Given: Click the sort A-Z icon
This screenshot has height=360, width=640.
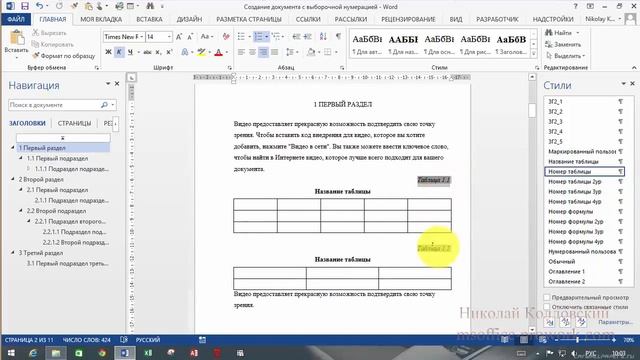Looking at the screenshot, I should click(x=323, y=37).
